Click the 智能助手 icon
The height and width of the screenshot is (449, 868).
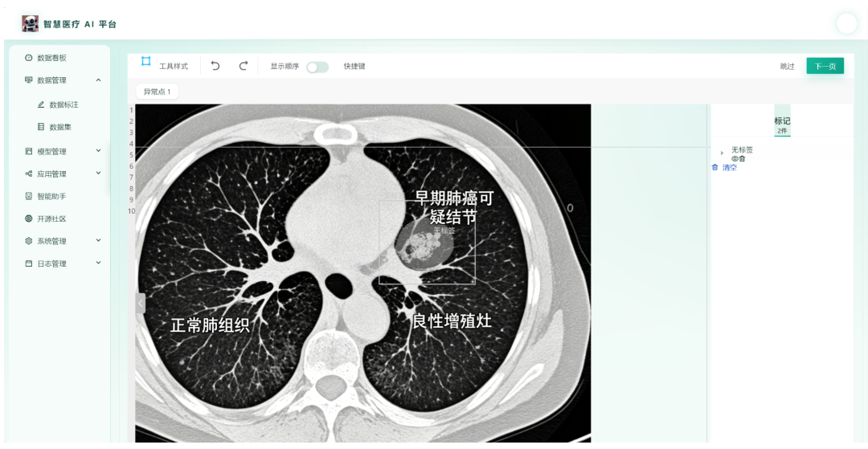click(29, 196)
